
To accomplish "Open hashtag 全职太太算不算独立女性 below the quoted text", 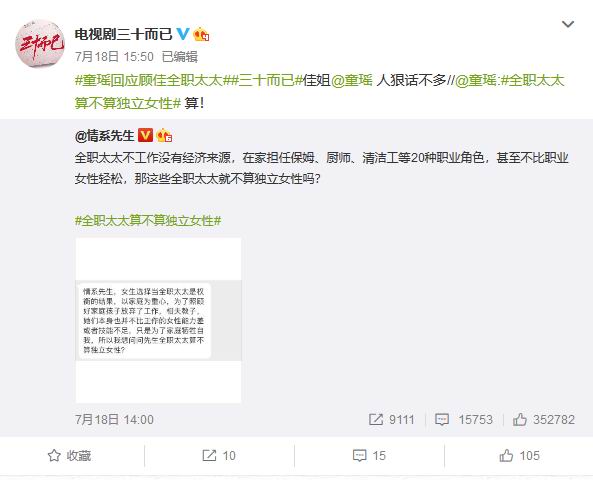I will tap(148, 220).
